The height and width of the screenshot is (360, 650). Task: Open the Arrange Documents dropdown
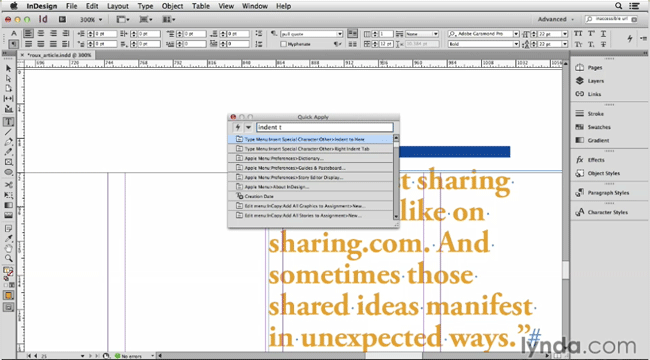click(x=169, y=19)
